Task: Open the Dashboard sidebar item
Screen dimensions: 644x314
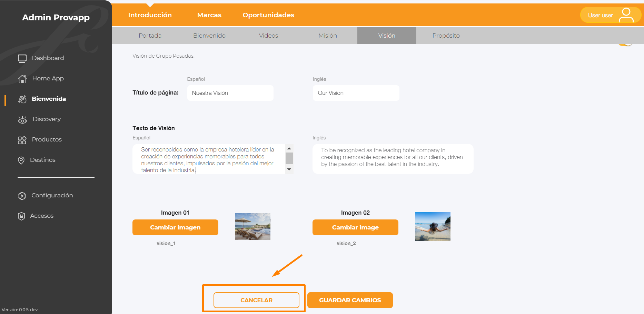Action: [48, 58]
